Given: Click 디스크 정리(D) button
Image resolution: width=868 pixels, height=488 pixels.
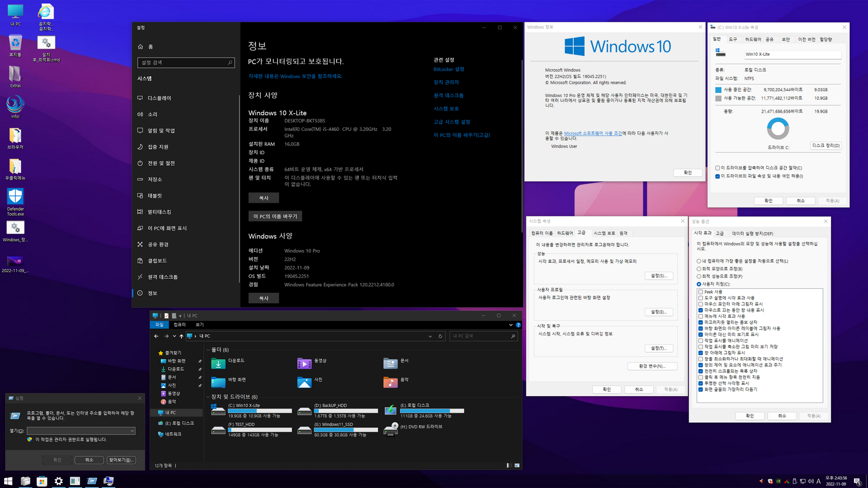Looking at the screenshot, I should click(826, 145).
